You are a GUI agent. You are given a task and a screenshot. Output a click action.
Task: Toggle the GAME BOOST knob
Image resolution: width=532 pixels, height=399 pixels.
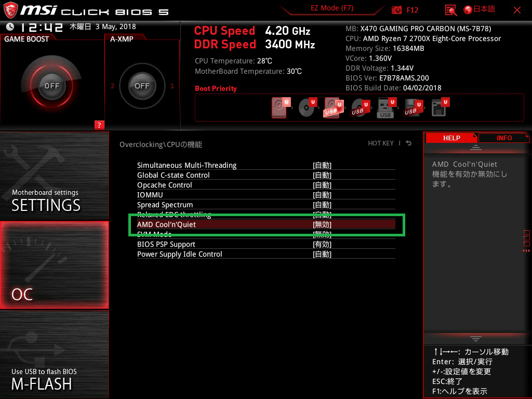[51, 86]
